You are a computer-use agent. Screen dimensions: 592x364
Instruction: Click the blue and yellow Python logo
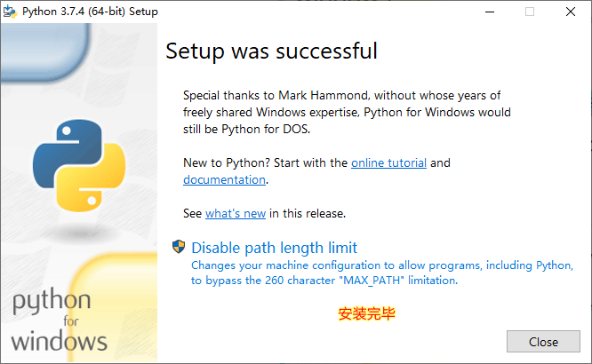point(79,165)
